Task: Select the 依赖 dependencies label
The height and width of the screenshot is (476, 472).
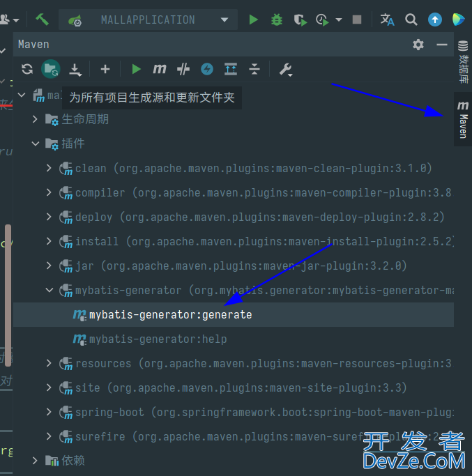Action: tap(73, 461)
